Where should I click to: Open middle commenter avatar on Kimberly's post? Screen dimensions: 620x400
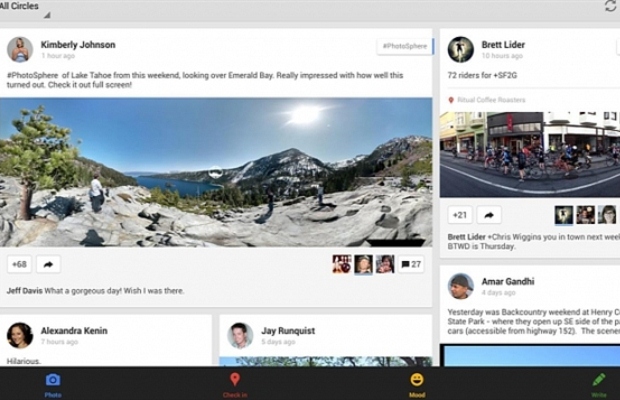tap(363, 264)
